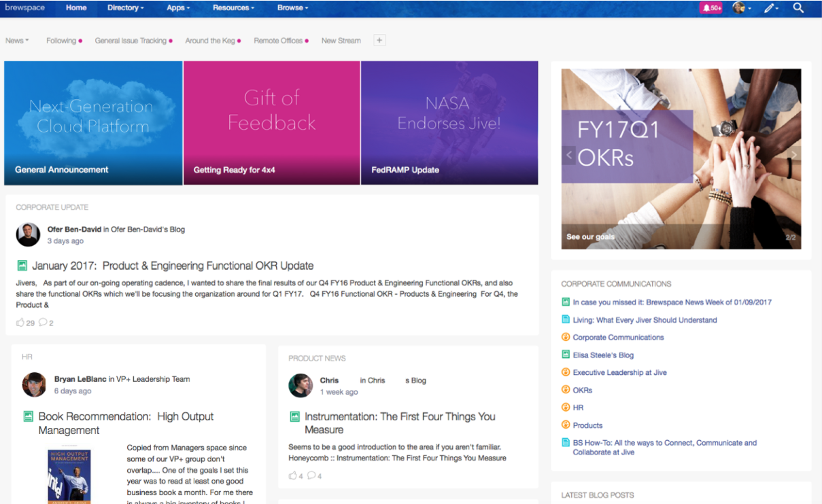822x504 pixels.
Task: Switch to the Following stream tab
Action: (61, 41)
